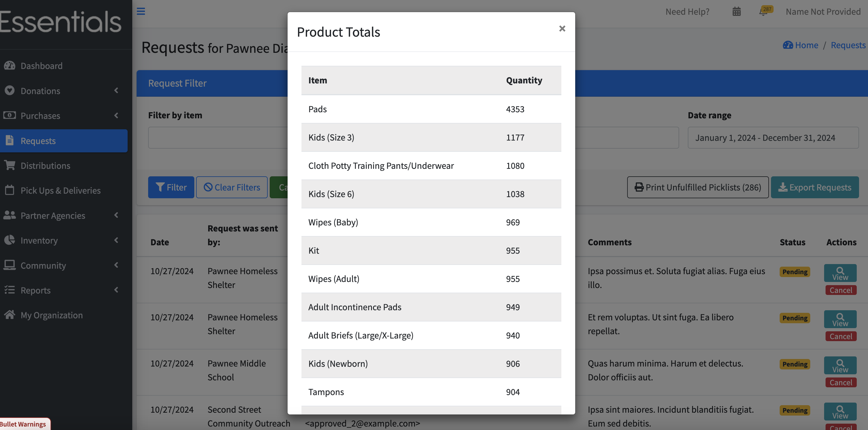Apply the Filter button
This screenshot has height=430, width=868.
pos(171,187)
